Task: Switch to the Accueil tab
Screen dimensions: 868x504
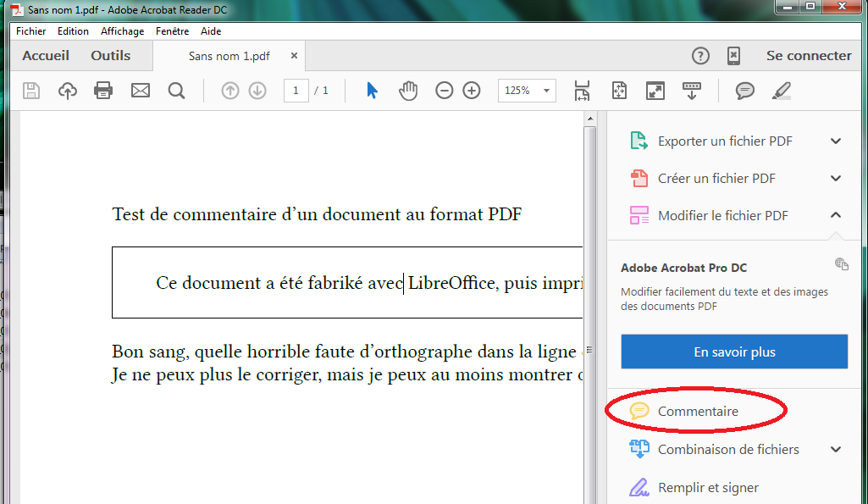Action: (46, 55)
